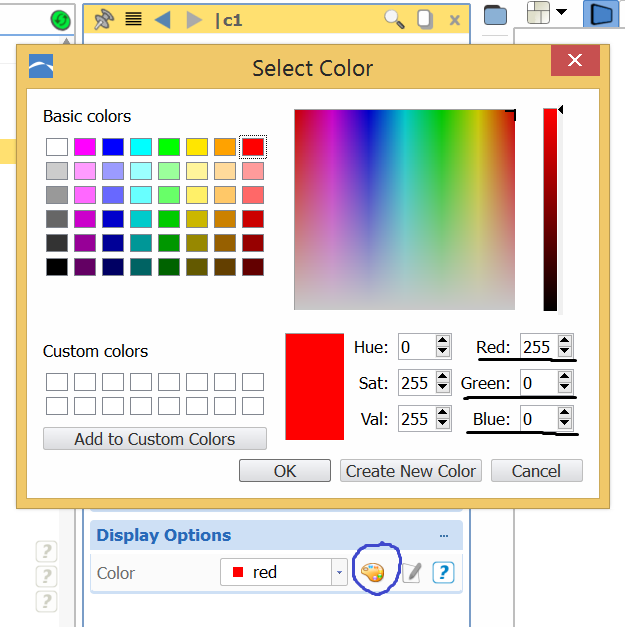Viewport: 625px width, 627px height.
Task: Decrease the Red value with down arrow
Action: (565, 351)
